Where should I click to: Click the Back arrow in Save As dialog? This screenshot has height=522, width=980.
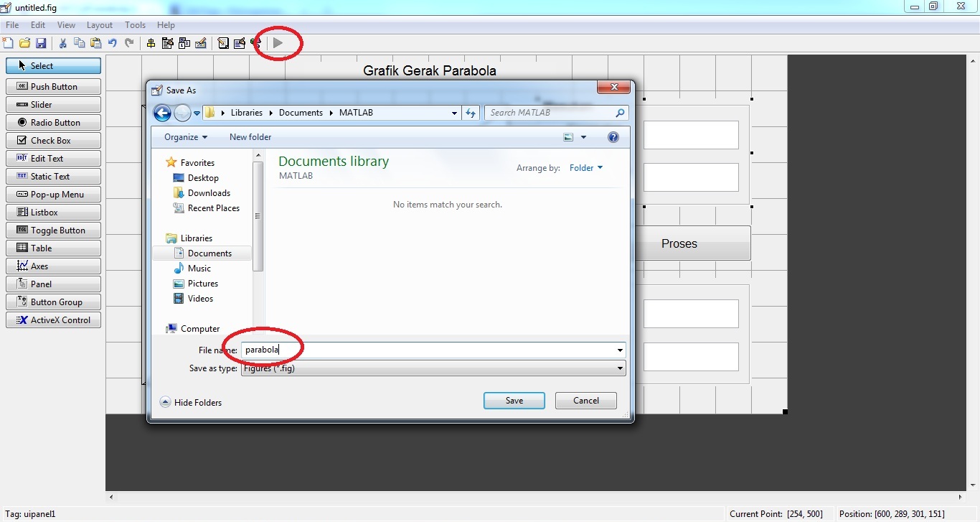pos(162,113)
